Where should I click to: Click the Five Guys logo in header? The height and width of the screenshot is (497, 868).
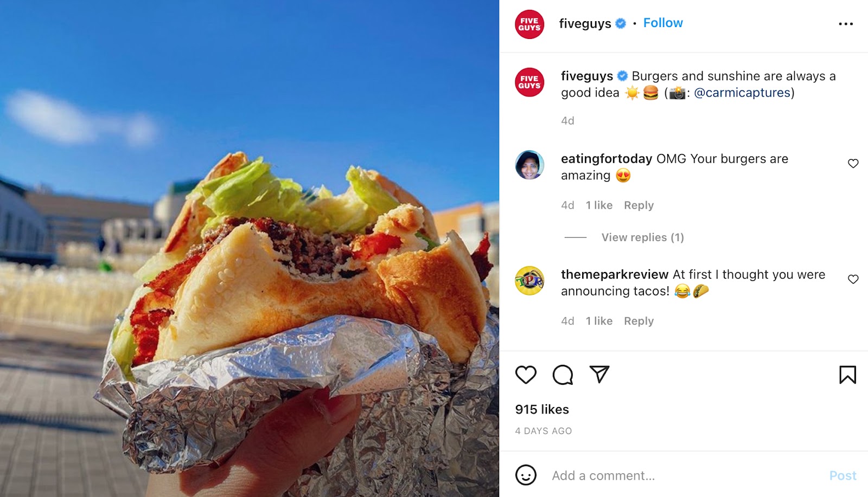(x=529, y=24)
